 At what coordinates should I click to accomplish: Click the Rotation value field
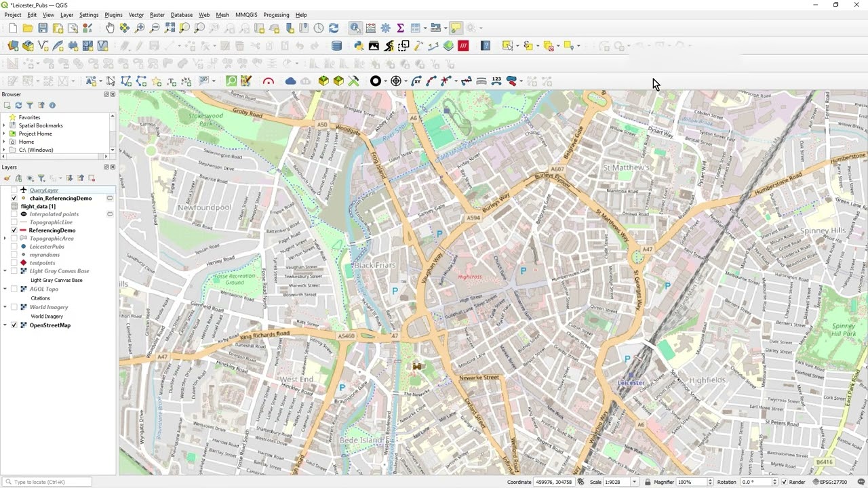(757, 482)
